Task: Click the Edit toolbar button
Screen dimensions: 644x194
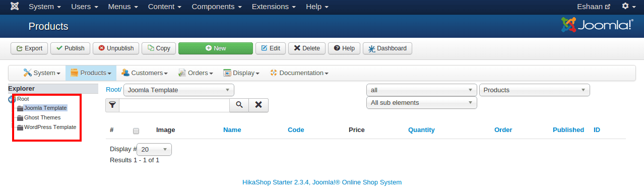Action: click(271, 48)
